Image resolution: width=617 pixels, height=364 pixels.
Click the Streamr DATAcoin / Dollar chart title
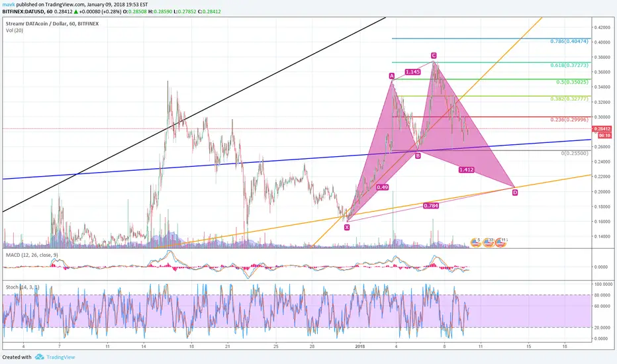click(52, 24)
